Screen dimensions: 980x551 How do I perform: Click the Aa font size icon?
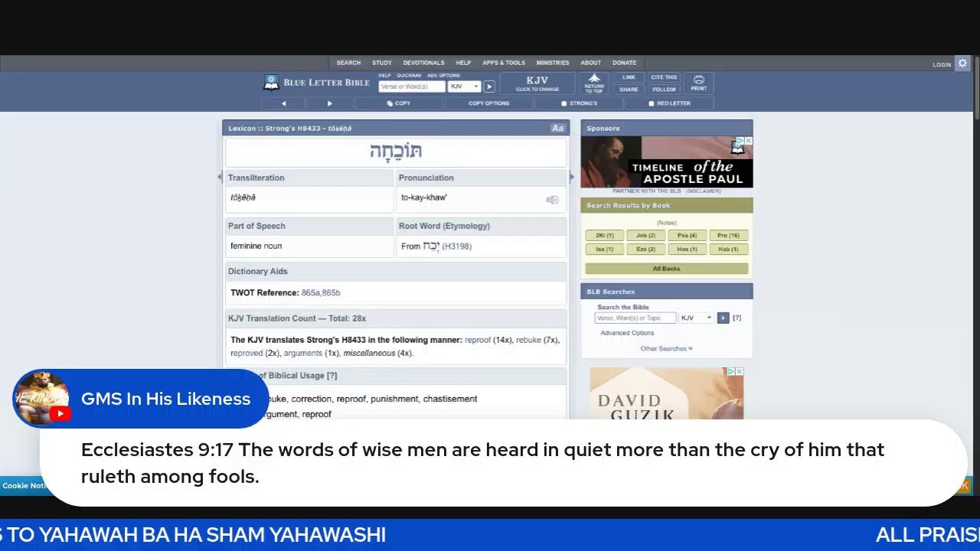click(x=557, y=128)
